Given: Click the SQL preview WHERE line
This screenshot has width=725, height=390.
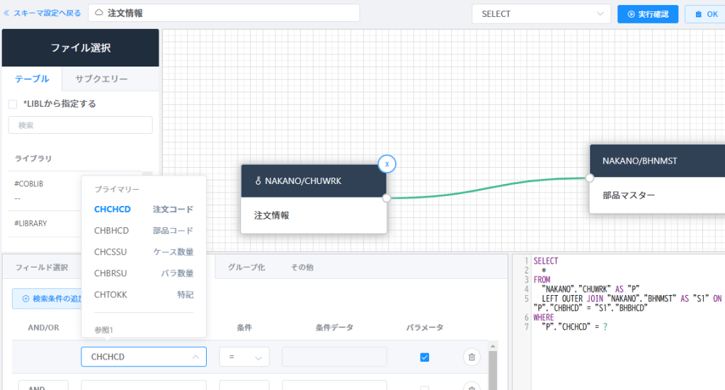Looking at the screenshot, I should [x=543, y=317].
